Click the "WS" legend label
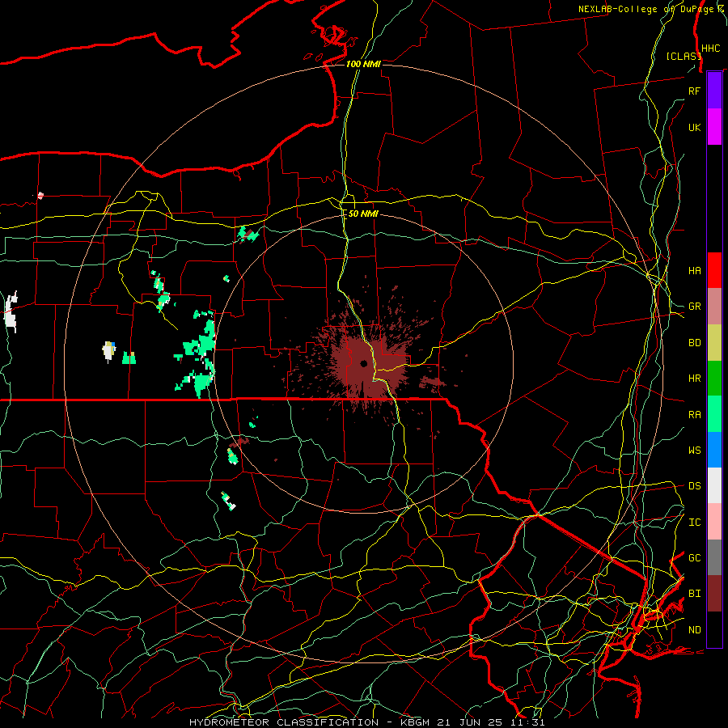 click(694, 450)
